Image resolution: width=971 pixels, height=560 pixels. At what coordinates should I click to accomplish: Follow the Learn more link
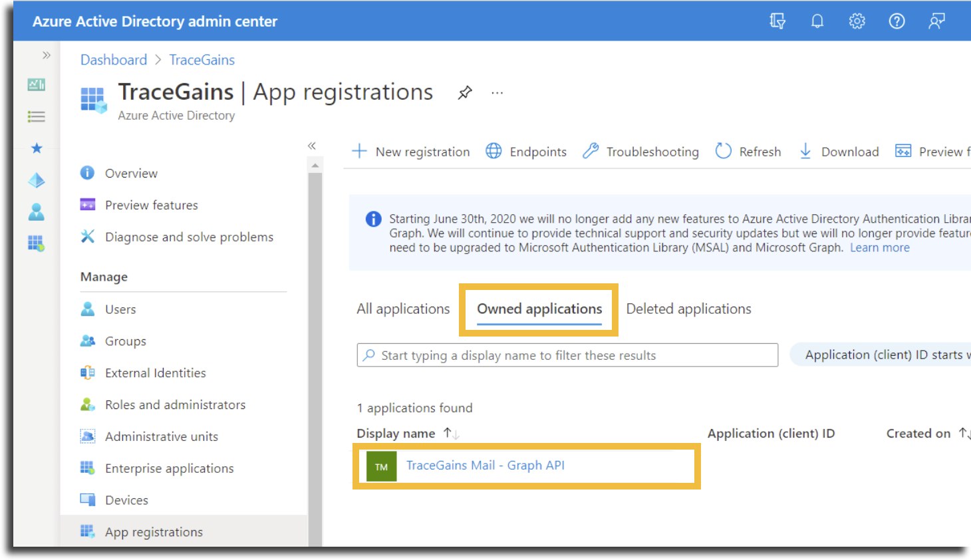click(x=879, y=248)
